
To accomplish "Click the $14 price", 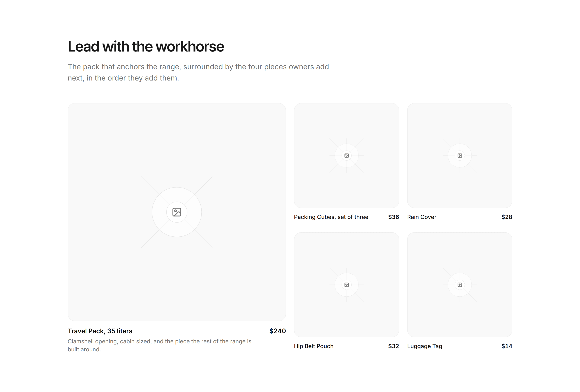I will (x=507, y=346).
